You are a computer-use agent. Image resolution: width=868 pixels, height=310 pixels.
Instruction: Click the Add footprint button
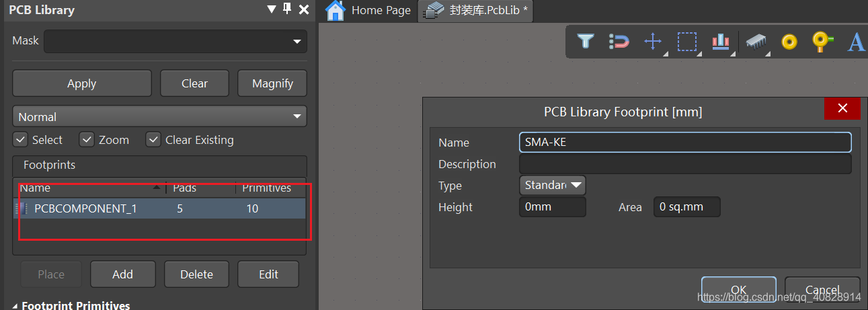click(x=123, y=274)
